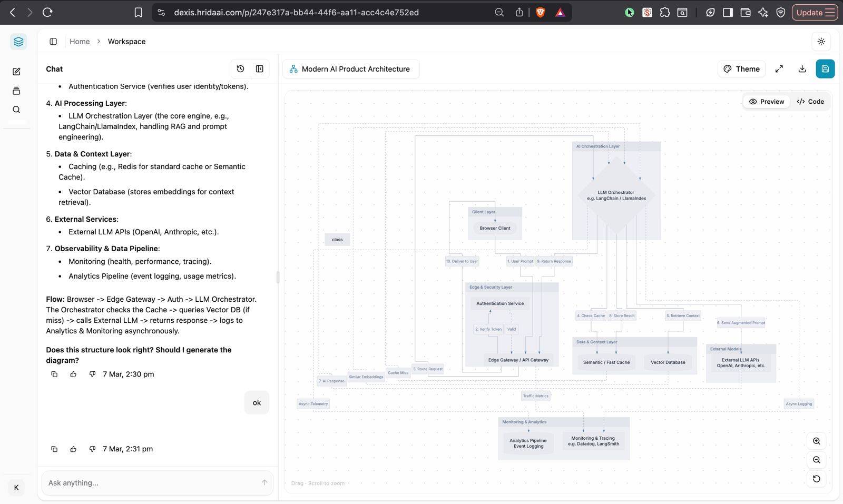
Task: Switch to the Preview tab
Action: 767,102
